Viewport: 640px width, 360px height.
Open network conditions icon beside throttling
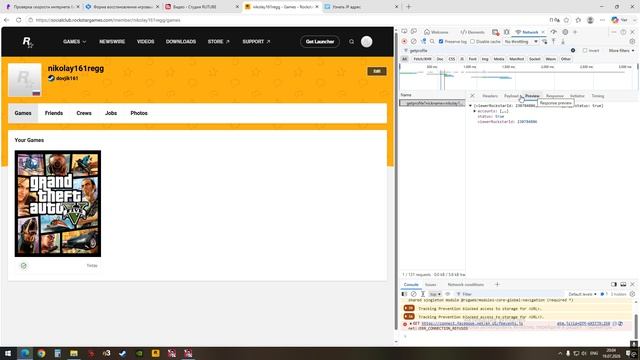(544, 41)
